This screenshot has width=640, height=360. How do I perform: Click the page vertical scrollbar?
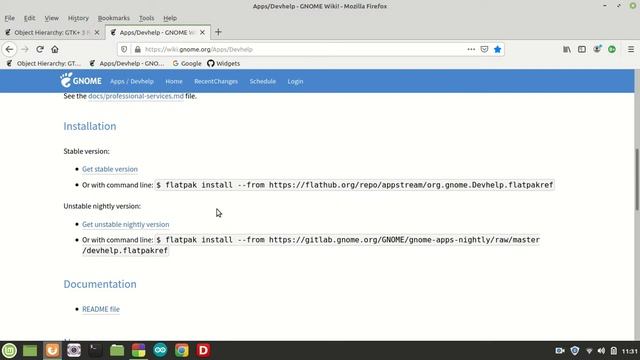pos(637,180)
